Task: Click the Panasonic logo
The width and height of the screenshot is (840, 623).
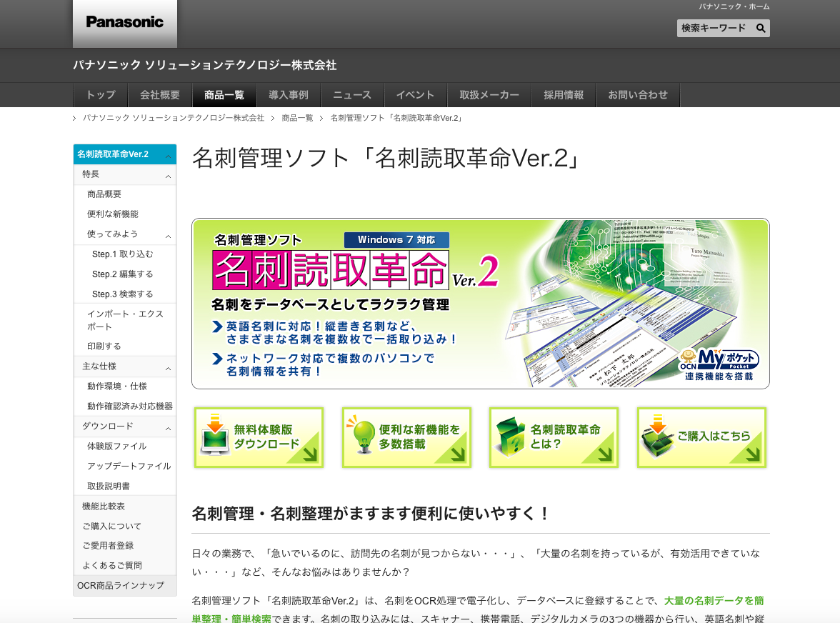Action: pos(125,22)
